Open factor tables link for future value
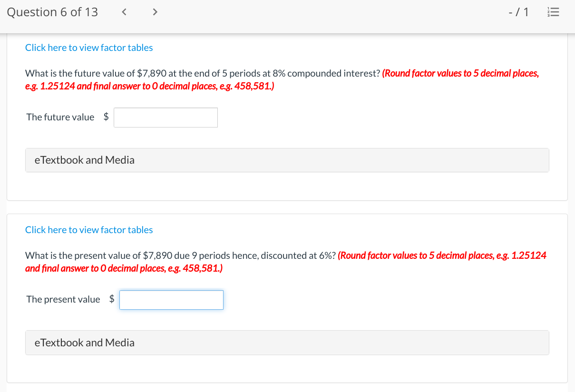The height and width of the screenshot is (392, 575). coord(89,48)
